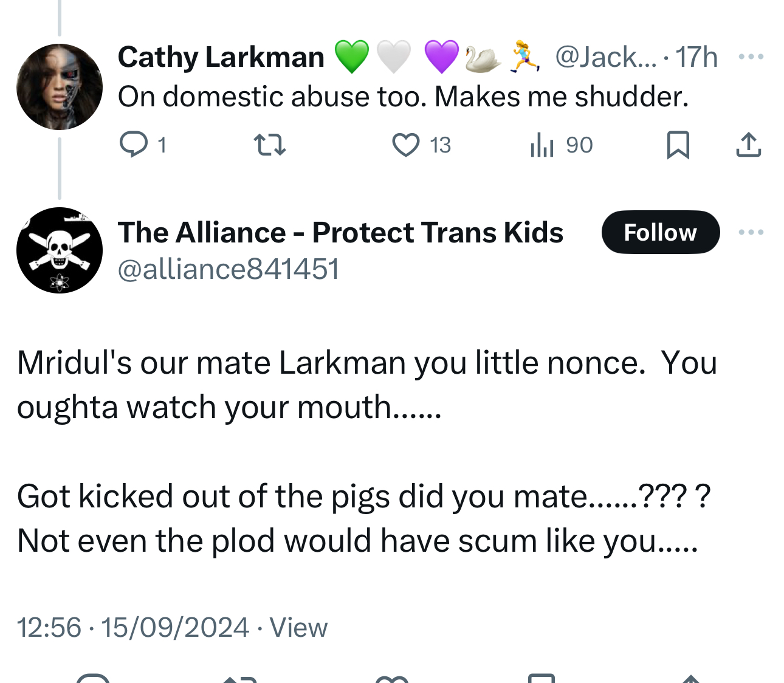Viewport: 784px width, 683px height.
Task: Open the truncated @Jack... handle
Action: 605,57
